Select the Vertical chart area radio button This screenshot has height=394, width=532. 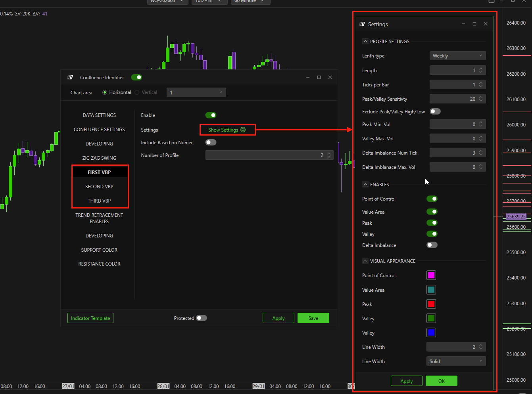(x=137, y=92)
